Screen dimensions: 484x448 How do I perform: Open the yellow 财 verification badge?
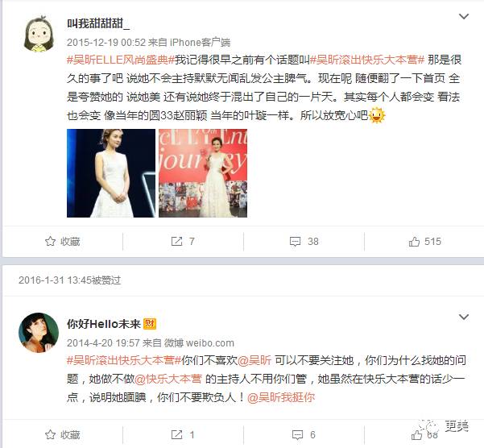tap(150, 324)
